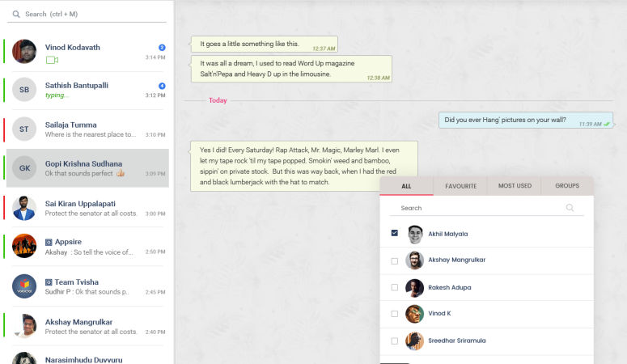Select the Vinod K name

click(x=439, y=314)
